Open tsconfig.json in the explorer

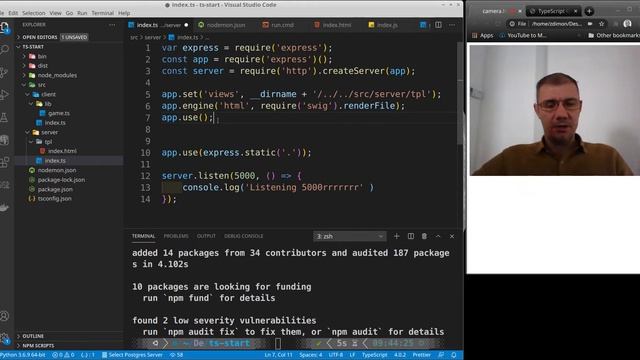[54, 199]
